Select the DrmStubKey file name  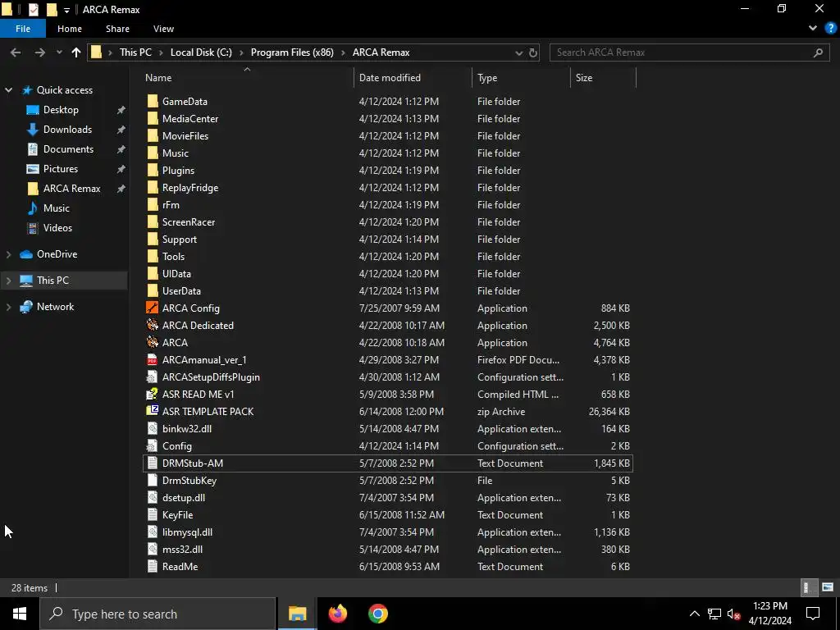click(x=189, y=481)
